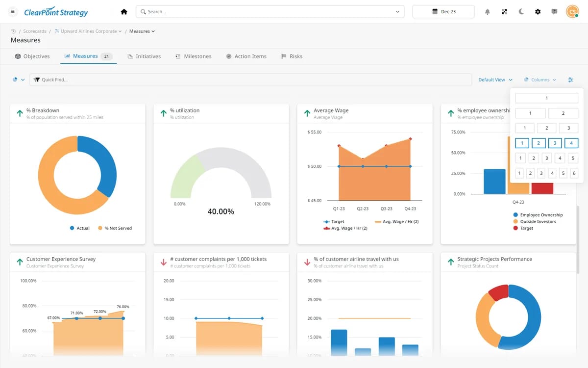This screenshot has width=588, height=368.
Task: Choose column 3 in three-column row
Action: pyautogui.click(x=568, y=128)
